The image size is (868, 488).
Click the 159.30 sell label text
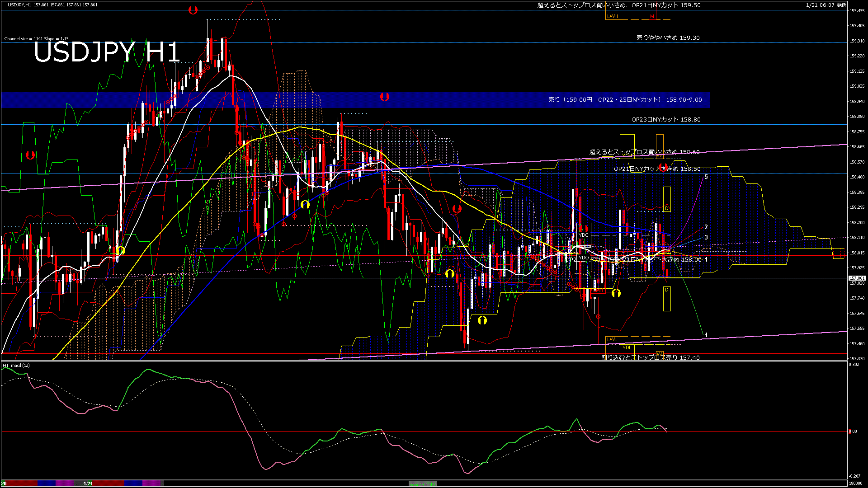coord(668,38)
